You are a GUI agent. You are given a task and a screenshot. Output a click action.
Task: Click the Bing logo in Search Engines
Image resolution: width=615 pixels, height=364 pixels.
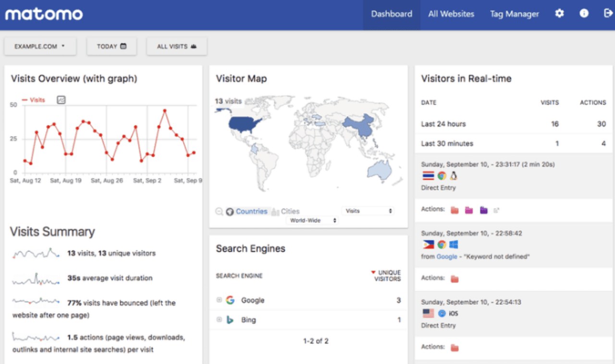[x=230, y=320]
